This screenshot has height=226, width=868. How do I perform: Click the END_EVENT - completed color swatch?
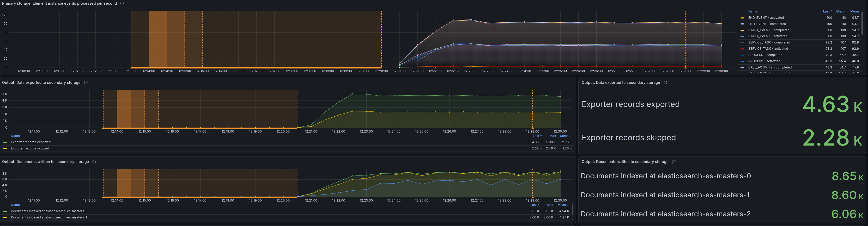(x=742, y=24)
